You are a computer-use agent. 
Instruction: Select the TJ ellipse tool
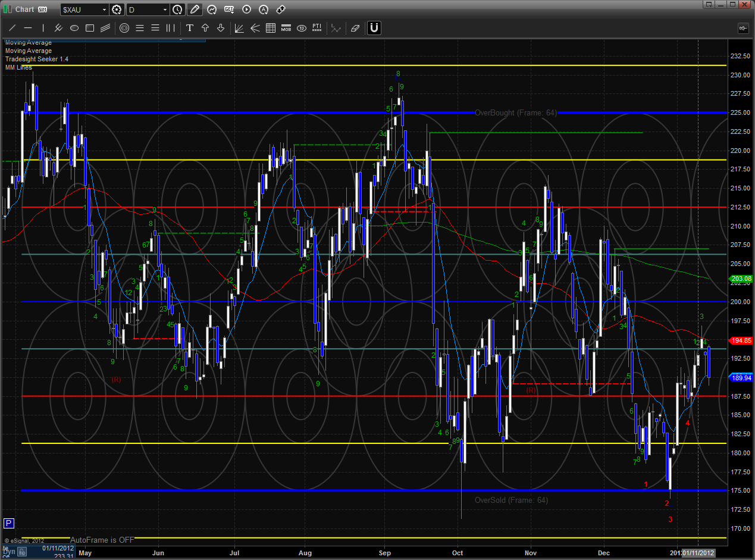302,28
